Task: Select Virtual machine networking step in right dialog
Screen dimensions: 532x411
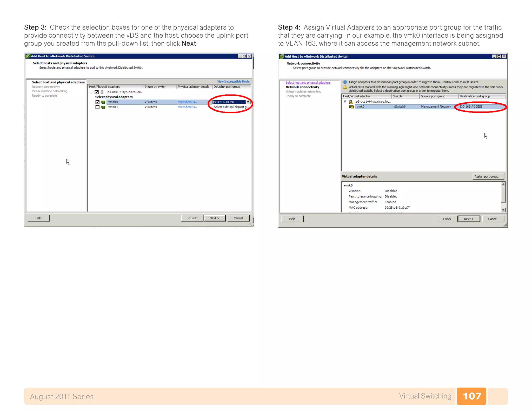Action: click(303, 92)
